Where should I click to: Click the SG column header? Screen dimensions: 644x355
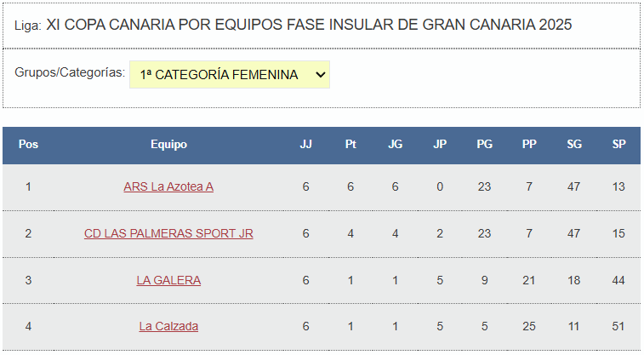574,145
